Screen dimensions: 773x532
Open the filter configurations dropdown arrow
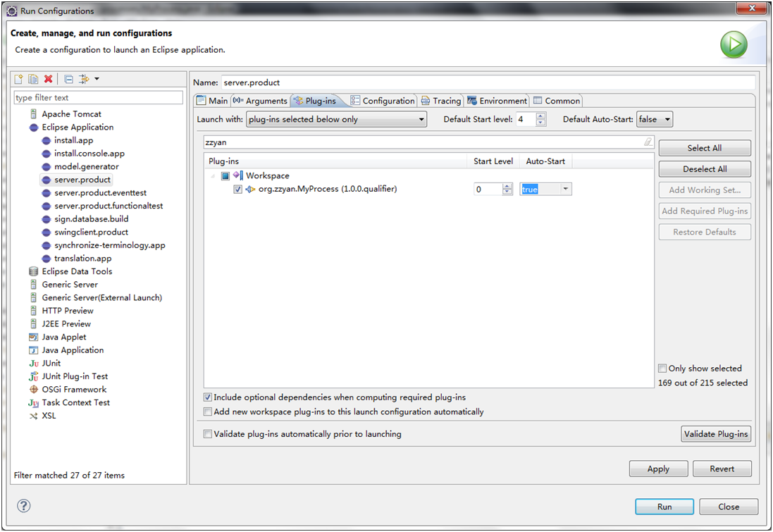[x=97, y=79]
